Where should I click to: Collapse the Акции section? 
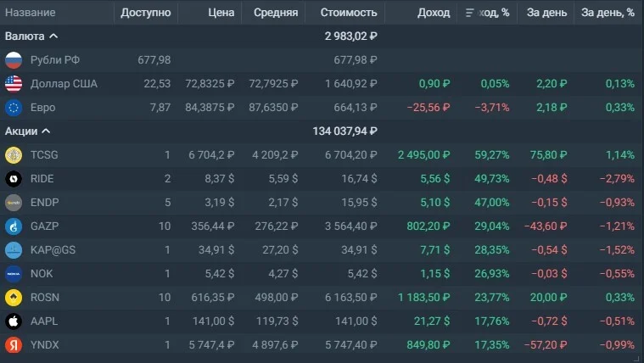(46, 131)
